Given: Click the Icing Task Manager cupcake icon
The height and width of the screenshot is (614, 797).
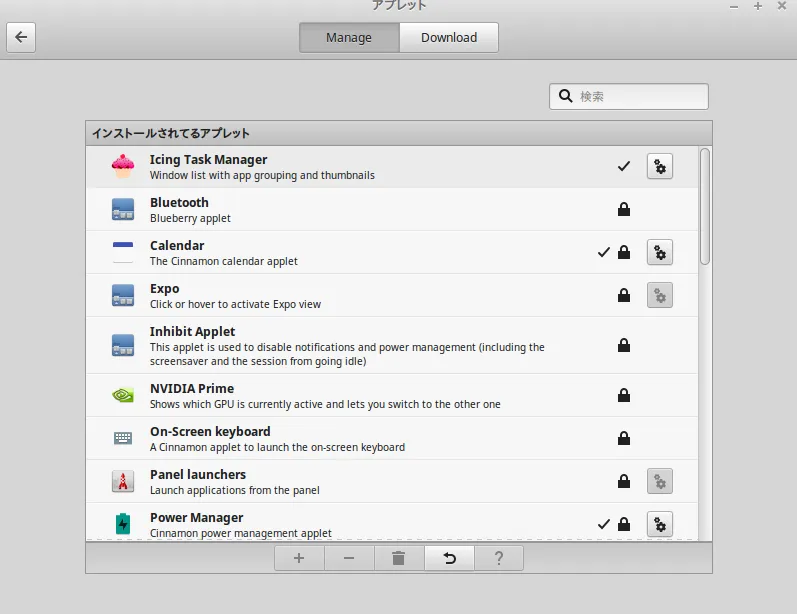Looking at the screenshot, I should (x=123, y=166).
